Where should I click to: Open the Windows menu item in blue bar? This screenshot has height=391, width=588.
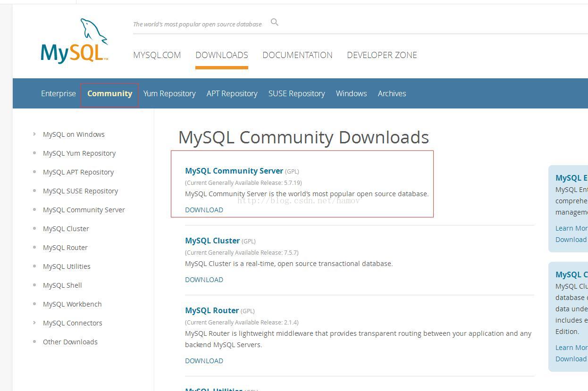(x=351, y=93)
